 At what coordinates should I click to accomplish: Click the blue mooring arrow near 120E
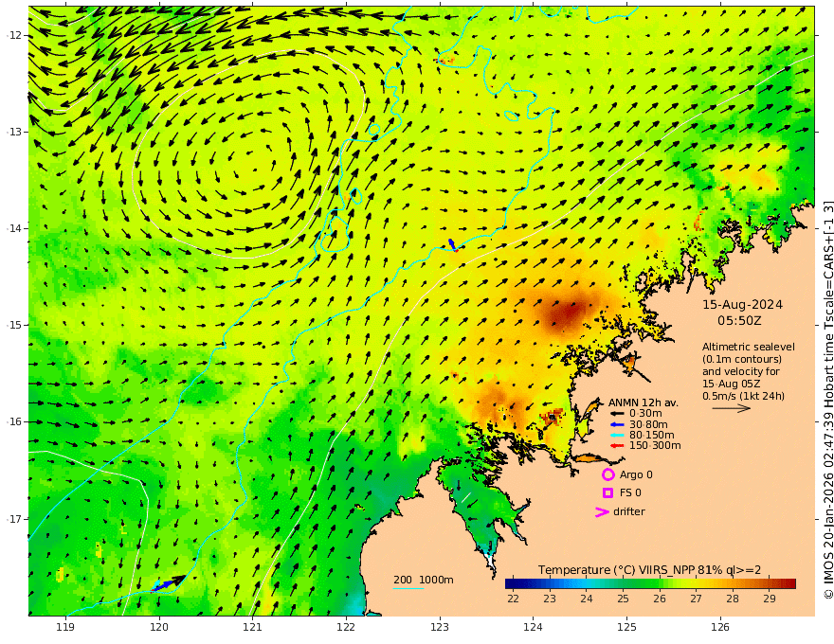point(166,585)
